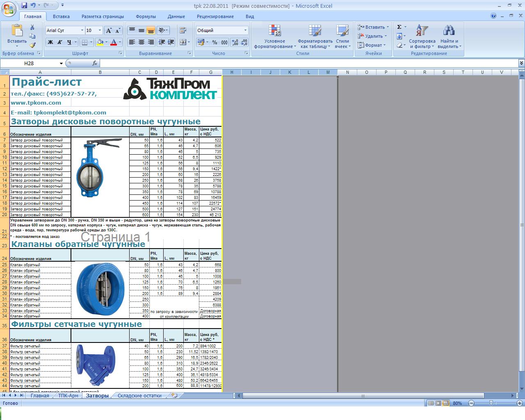This screenshot has width=525, height=420.
Task: Click the Format Painter brush icon
Action: 32,45
